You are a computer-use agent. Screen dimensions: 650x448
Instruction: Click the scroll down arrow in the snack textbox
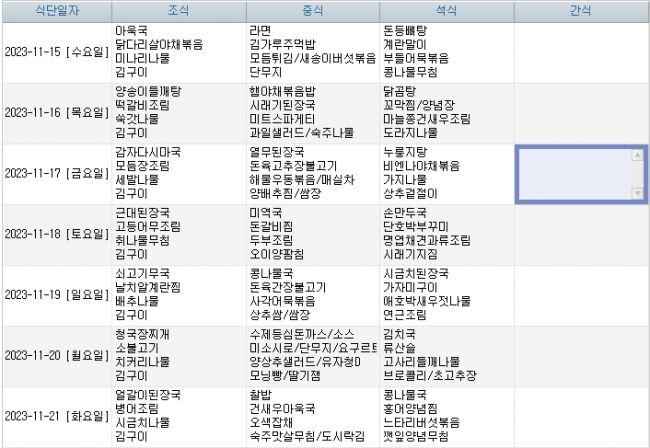638,192
